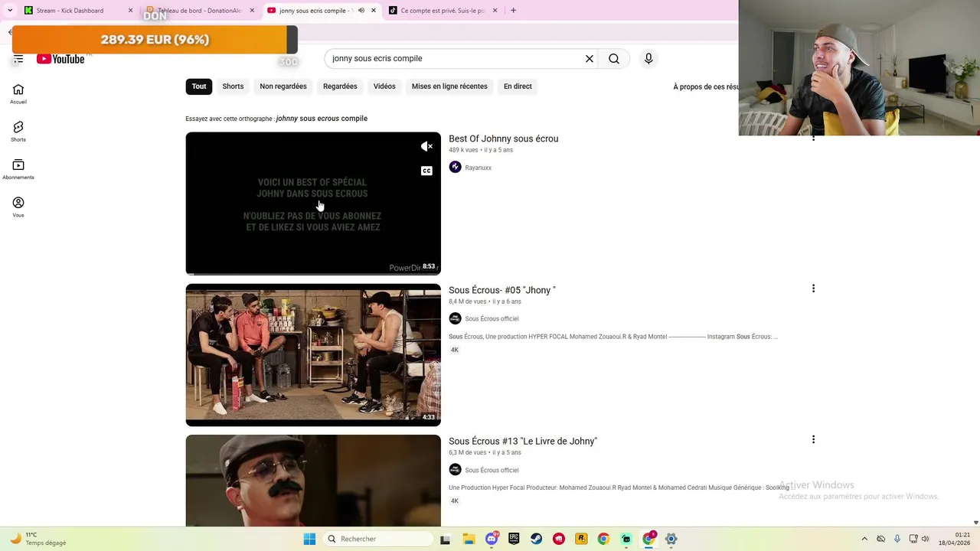Open the Le Livre de Johny thumbnail
980x551 pixels.
coord(313,481)
